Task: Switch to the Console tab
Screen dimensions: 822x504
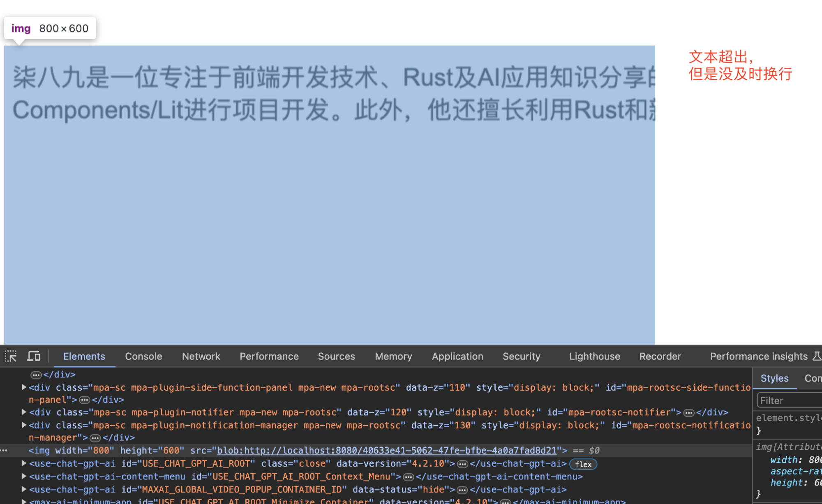Action: click(143, 356)
